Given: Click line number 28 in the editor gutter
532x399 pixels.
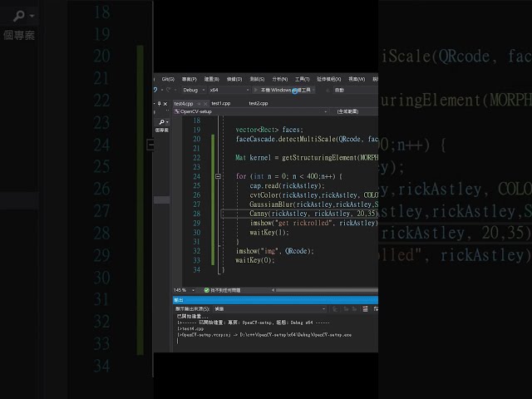Looking at the screenshot, I should click(x=197, y=214).
